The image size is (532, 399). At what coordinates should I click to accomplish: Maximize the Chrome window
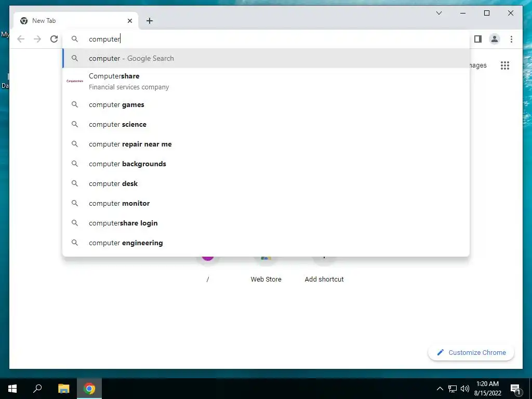click(x=486, y=13)
